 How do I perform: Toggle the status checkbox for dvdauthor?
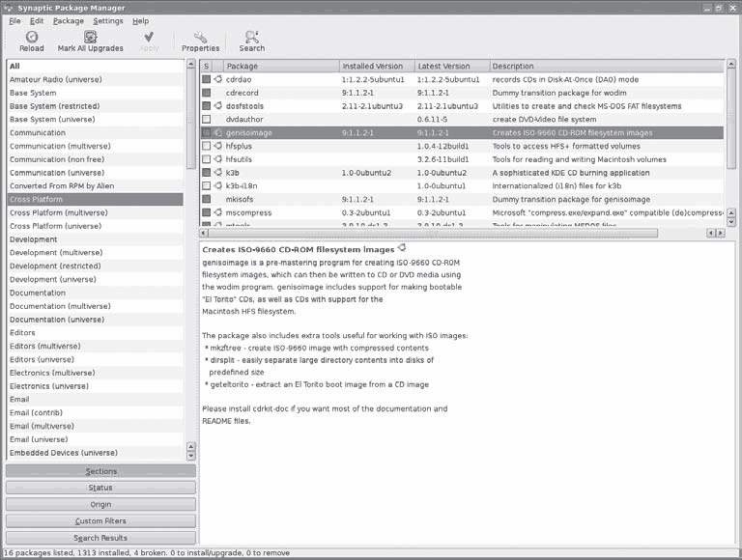tap(206, 119)
